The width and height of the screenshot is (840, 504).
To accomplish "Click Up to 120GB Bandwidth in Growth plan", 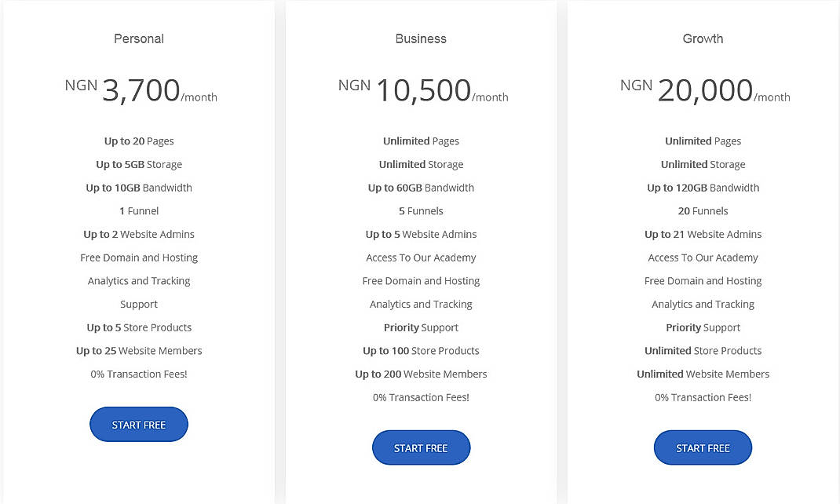I will pos(703,188).
